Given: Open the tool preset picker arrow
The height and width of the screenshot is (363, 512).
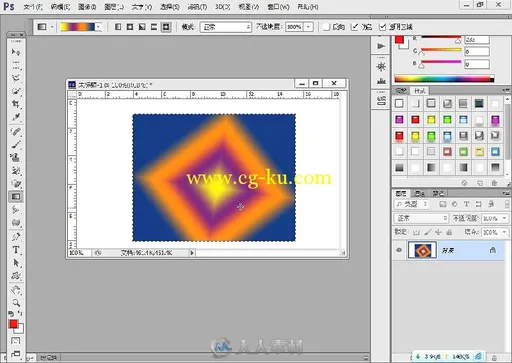Looking at the screenshot, I should tap(52, 27).
